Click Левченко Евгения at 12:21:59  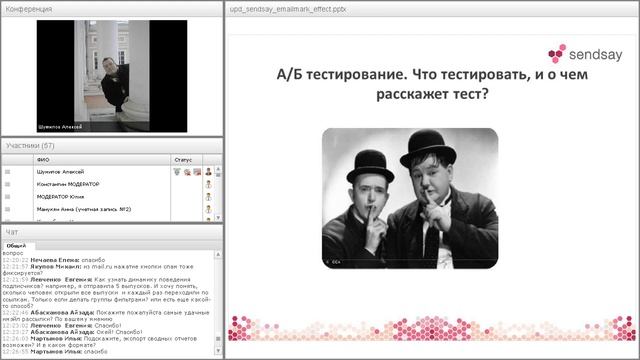tap(61, 280)
